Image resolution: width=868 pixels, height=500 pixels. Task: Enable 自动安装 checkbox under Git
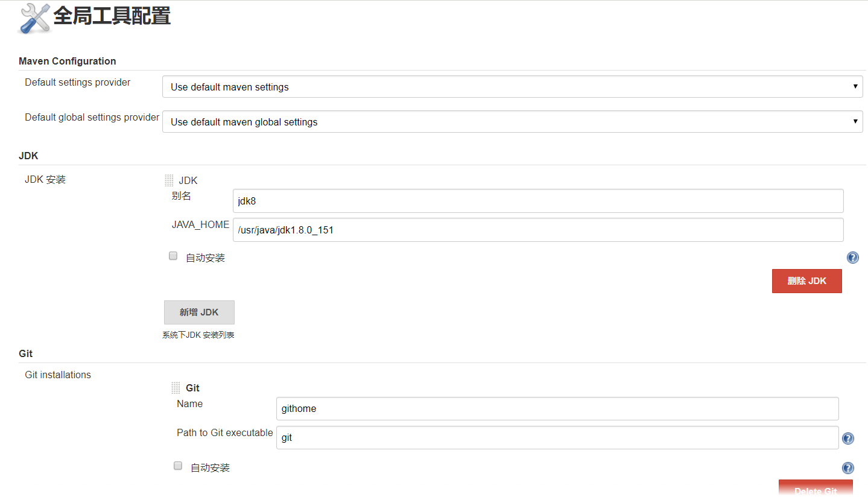click(178, 466)
